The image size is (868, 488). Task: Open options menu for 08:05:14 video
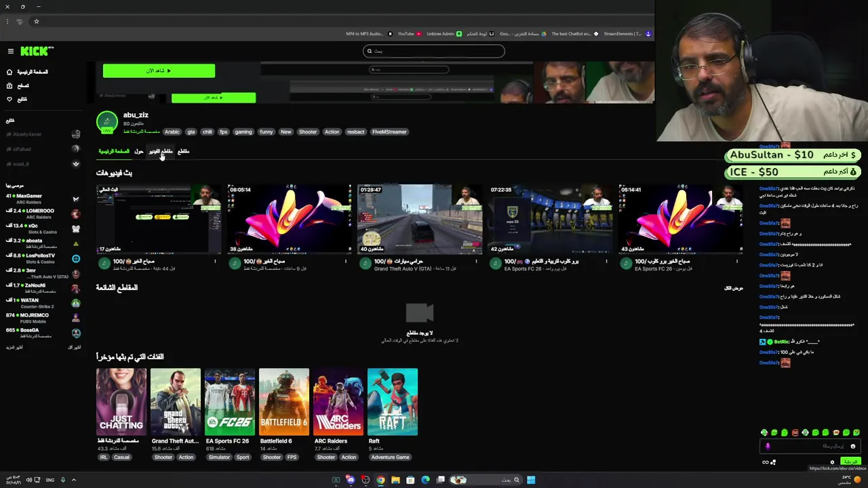pos(345,262)
